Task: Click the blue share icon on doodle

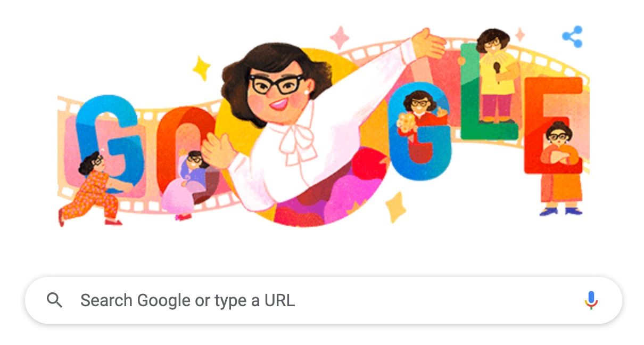Action: (x=573, y=37)
